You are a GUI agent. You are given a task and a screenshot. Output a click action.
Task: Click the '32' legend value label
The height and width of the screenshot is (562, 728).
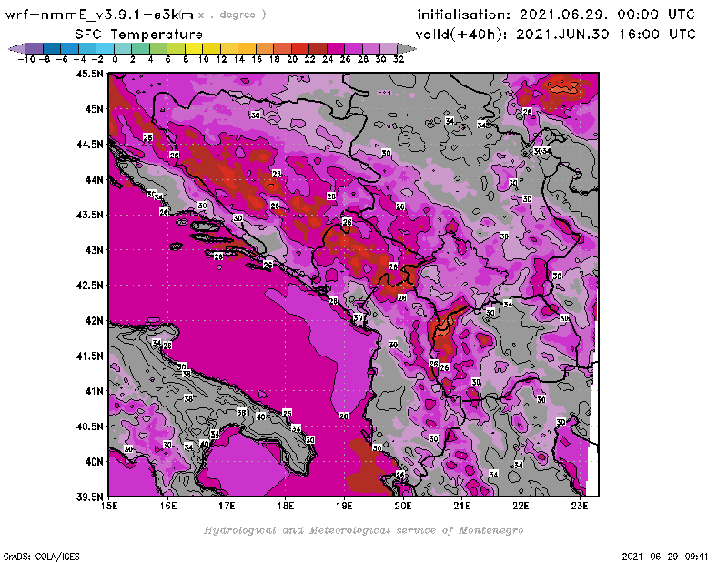(399, 59)
